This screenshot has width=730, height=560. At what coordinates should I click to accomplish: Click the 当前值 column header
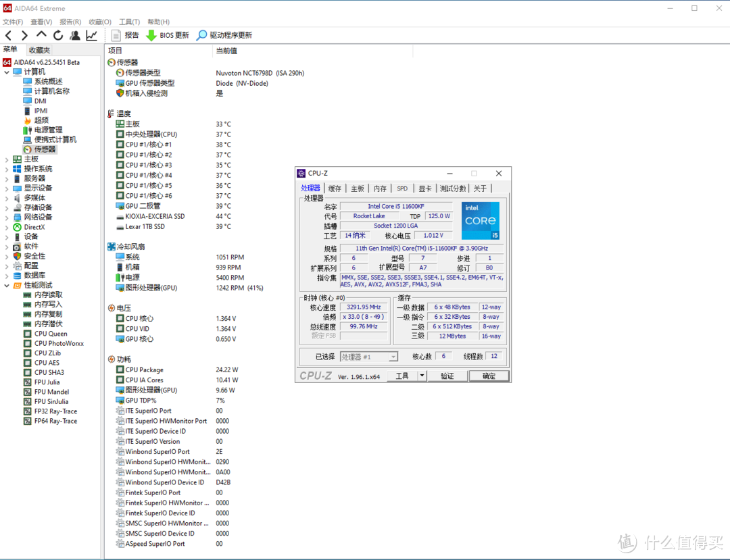[x=312, y=51]
